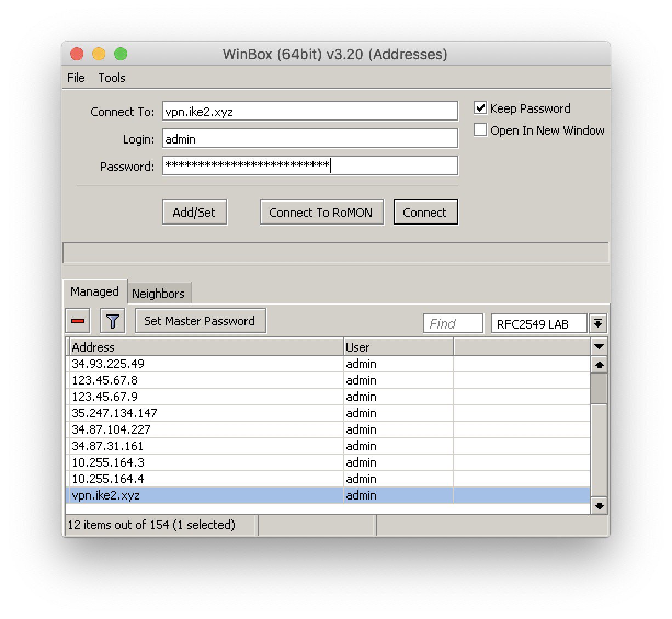
Task: Select the 123.45.67.8 entry
Action: [328, 380]
